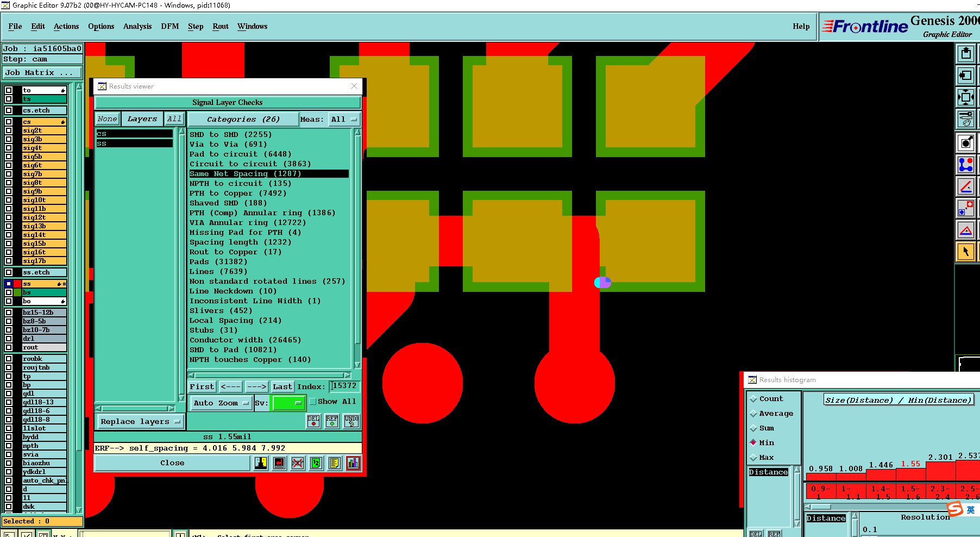Open the Help menu
This screenshot has height=537, width=980.
pos(801,26)
